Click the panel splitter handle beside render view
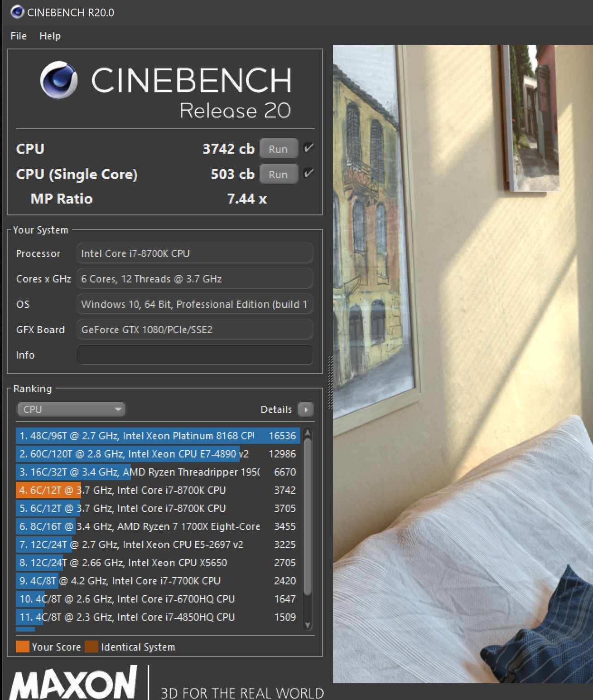593x700 pixels. (330, 382)
